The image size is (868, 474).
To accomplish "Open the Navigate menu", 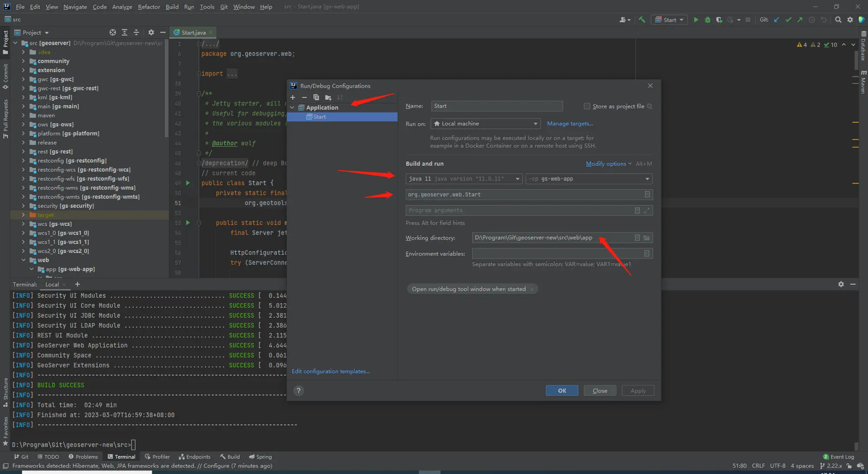I will point(75,7).
